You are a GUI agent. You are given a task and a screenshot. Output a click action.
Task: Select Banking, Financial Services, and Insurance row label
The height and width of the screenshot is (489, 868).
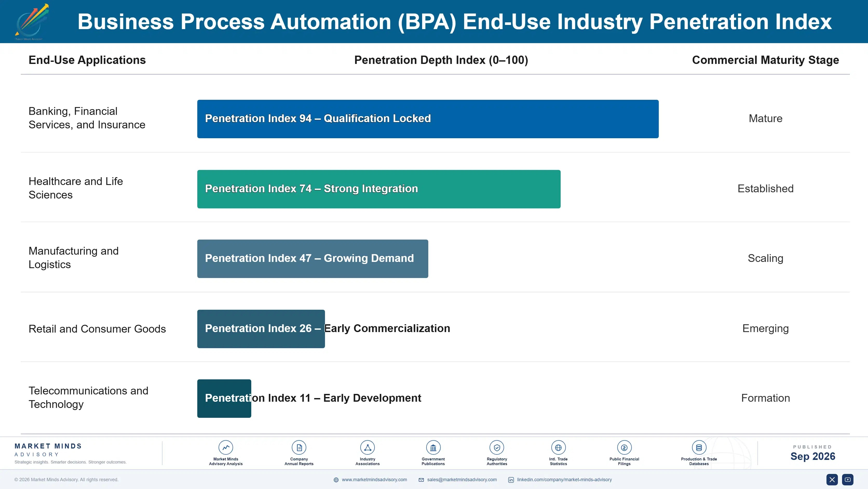87,118
